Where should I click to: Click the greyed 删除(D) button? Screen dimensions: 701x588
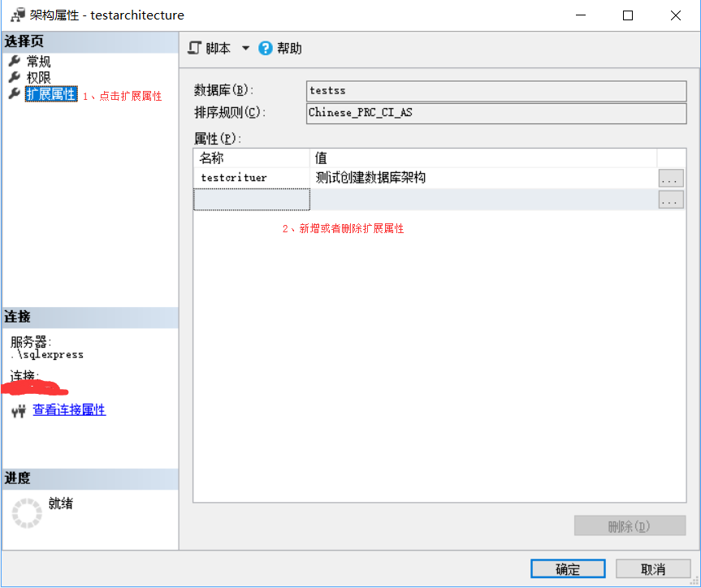pyautogui.click(x=630, y=525)
